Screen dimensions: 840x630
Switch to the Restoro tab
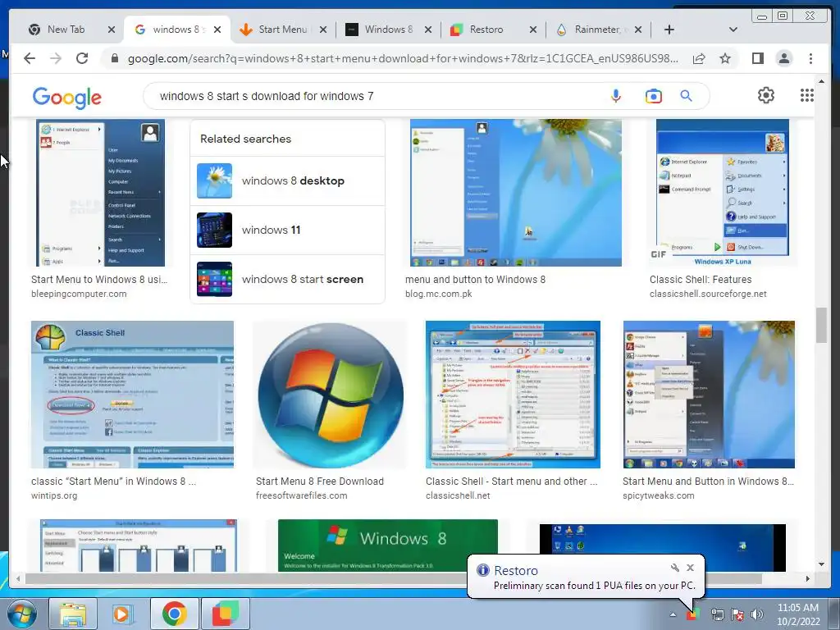(486, 30)
